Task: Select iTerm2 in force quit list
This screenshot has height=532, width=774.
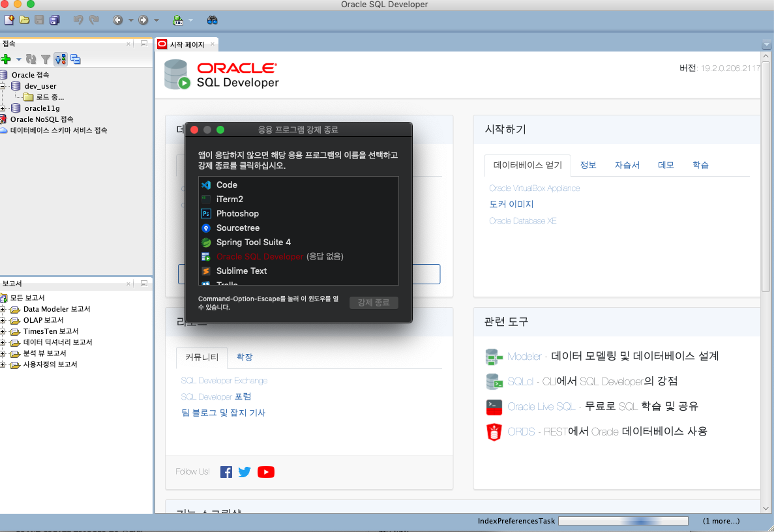Action: pyautogui.click(x=299, y=199)
